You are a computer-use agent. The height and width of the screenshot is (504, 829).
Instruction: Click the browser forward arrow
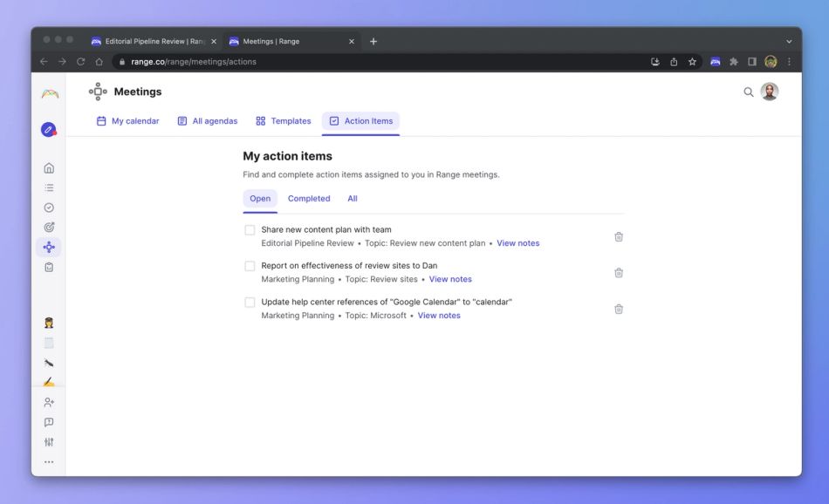pyautogui.click(x=62, y=62)
